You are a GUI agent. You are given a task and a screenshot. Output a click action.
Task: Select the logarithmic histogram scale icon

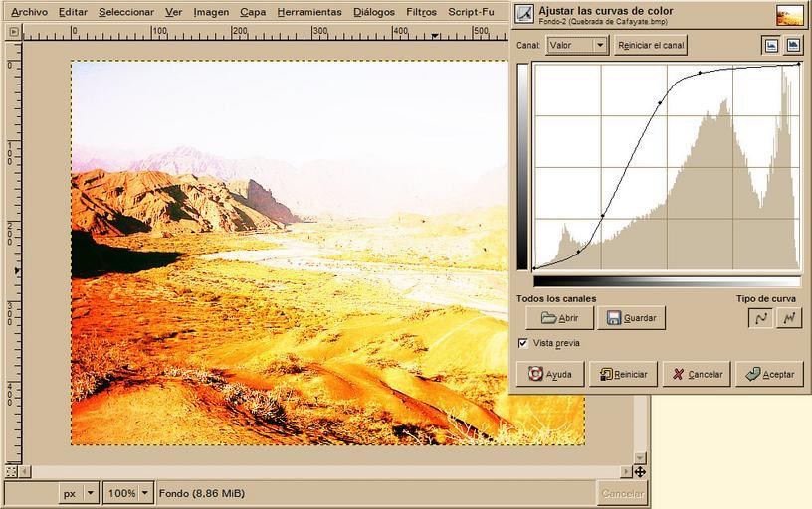click(793, 45)
